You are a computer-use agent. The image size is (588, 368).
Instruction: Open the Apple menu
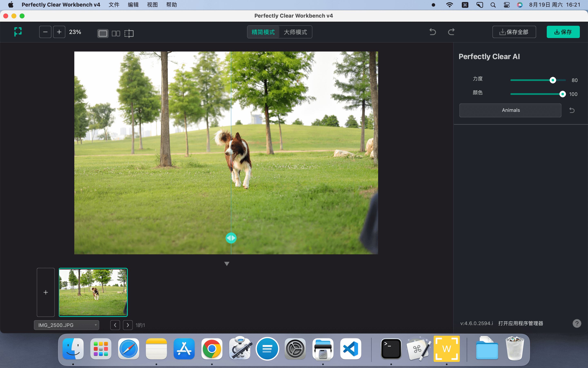click(x=11, y=5)
